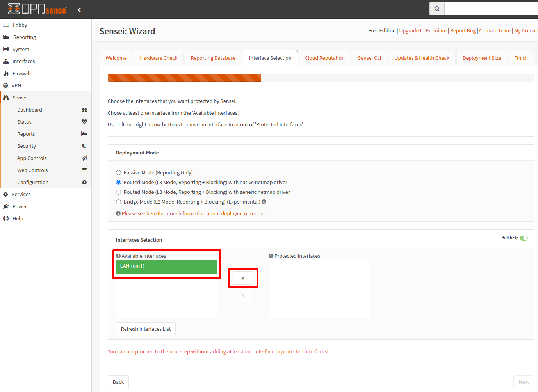Switch to the Cloud Reputation tab

tap(324, 57)
